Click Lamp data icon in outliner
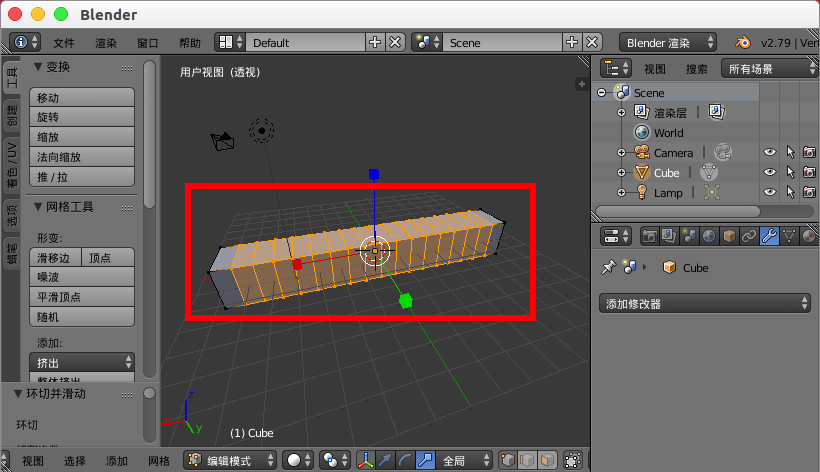This screenshot has height=472, width=820. coord(712,192)
